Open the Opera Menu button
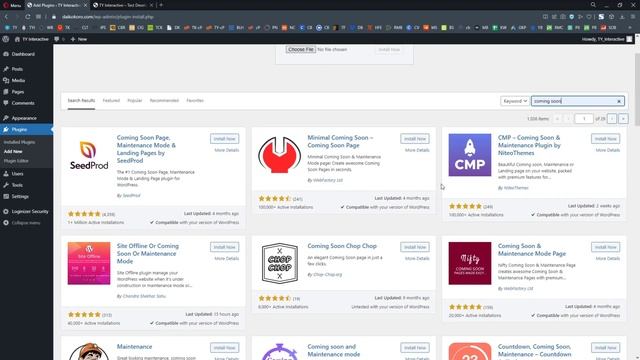This screenshot has width=640, height=360. [x=12, y=5]
